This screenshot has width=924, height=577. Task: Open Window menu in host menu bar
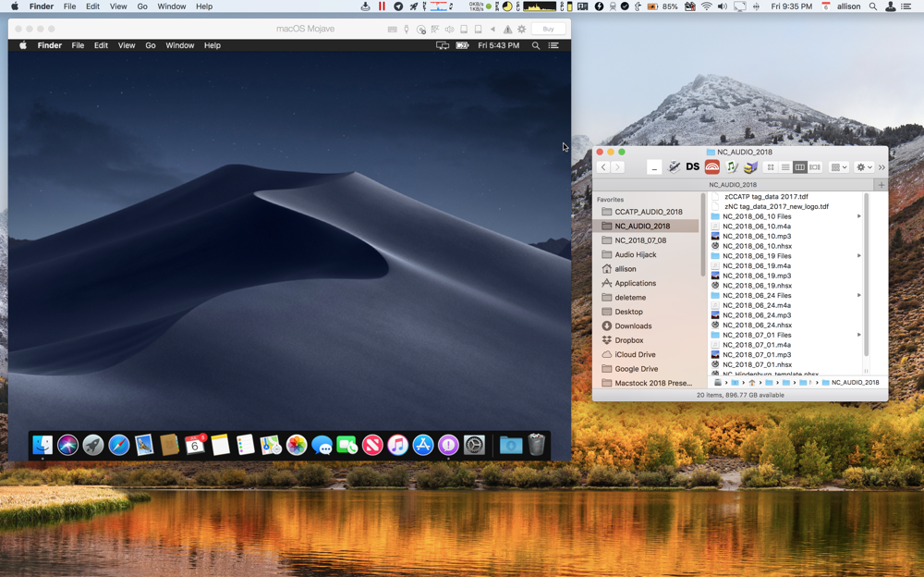(x=172, y=6)
